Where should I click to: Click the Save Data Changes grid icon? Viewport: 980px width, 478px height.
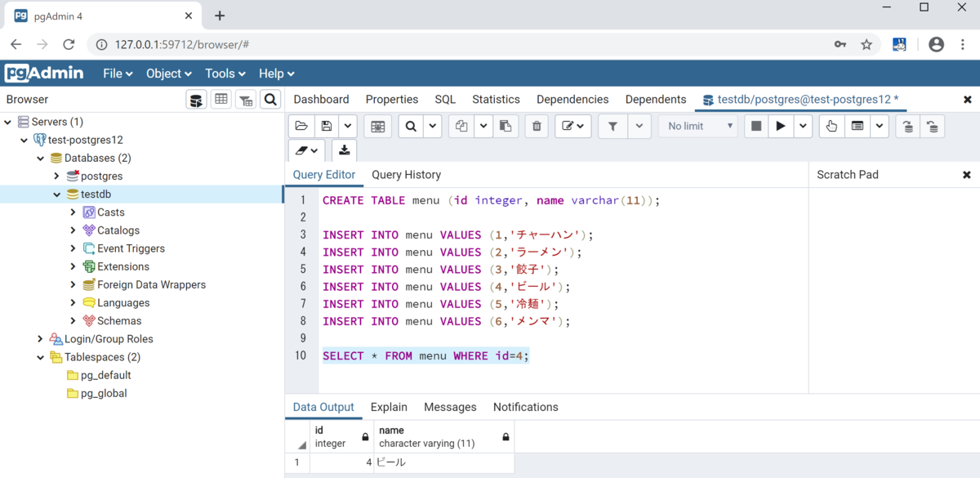(376, 126)
